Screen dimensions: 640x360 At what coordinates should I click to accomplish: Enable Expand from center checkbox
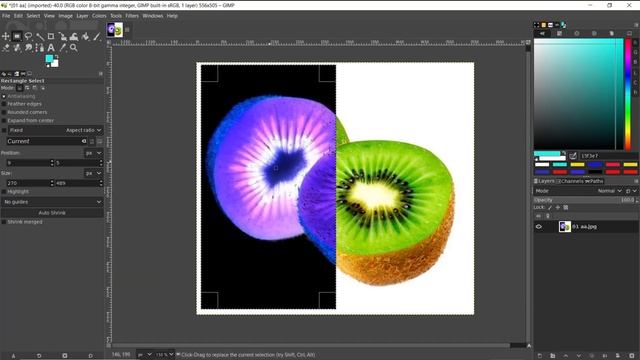click(x=4, y=120)
